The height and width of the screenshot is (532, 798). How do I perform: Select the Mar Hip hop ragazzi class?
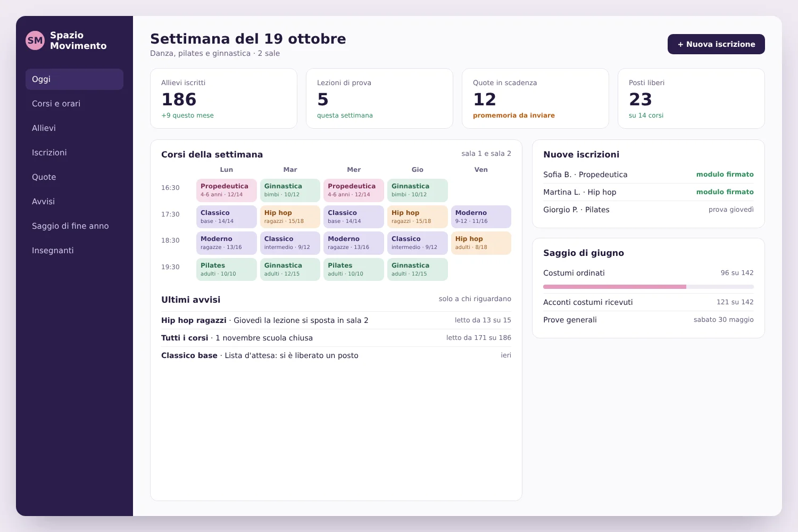(290, 217)
